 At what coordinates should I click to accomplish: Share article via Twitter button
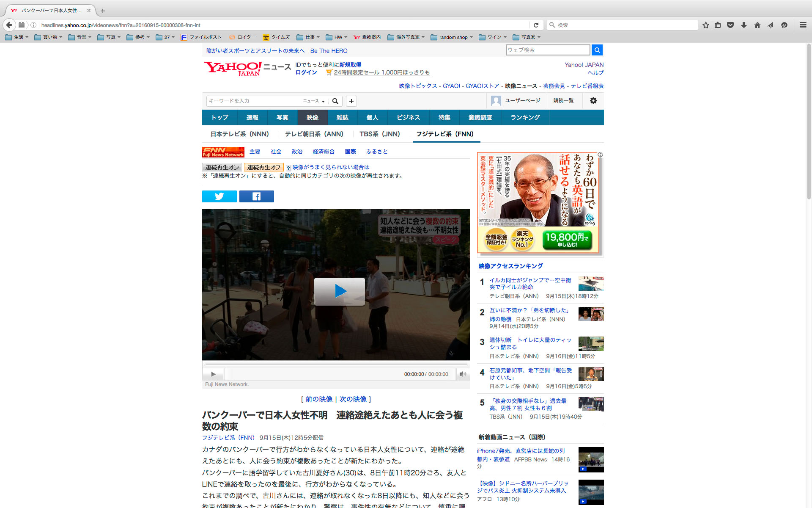point(219,196)
